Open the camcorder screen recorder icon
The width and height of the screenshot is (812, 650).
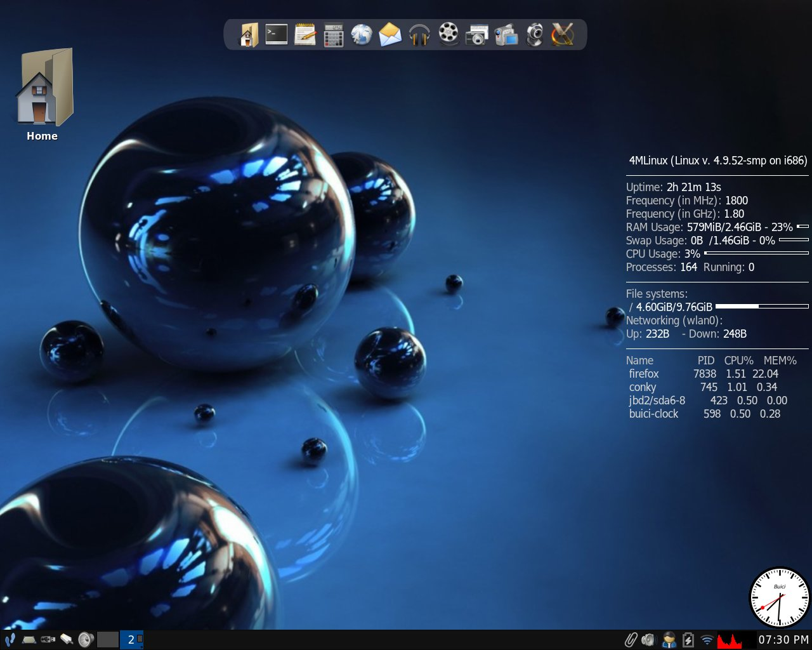click(506, 34)
